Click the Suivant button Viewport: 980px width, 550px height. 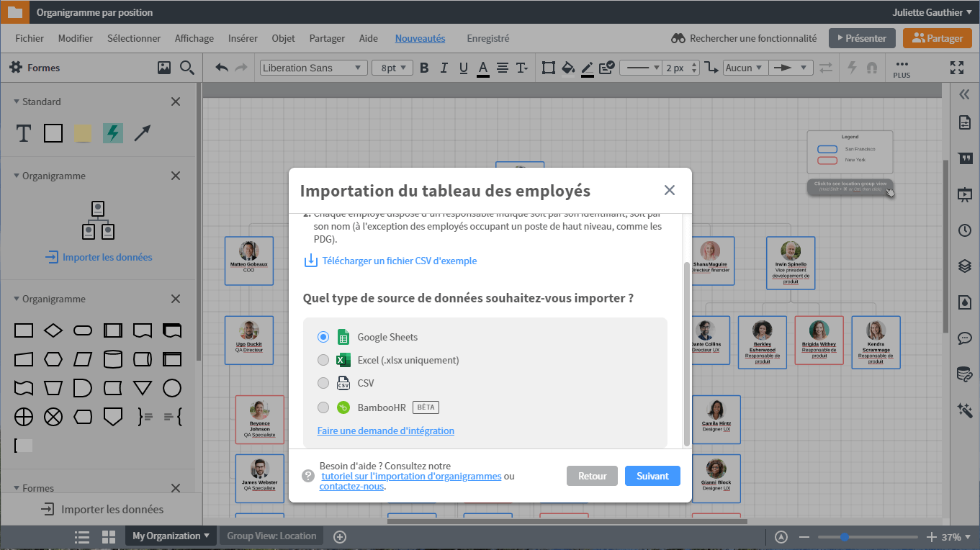(652, 476)
